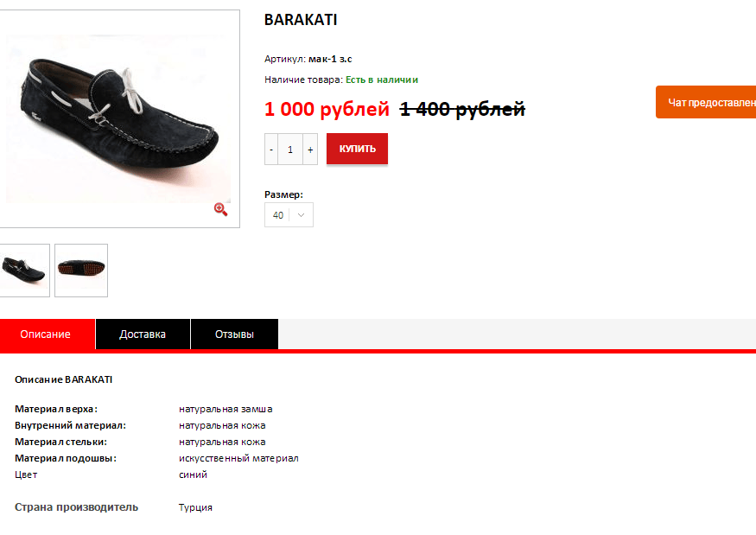This screenshot has height=535, width=756.
Task: Increase quantity with the plus button
Action: 310,150
